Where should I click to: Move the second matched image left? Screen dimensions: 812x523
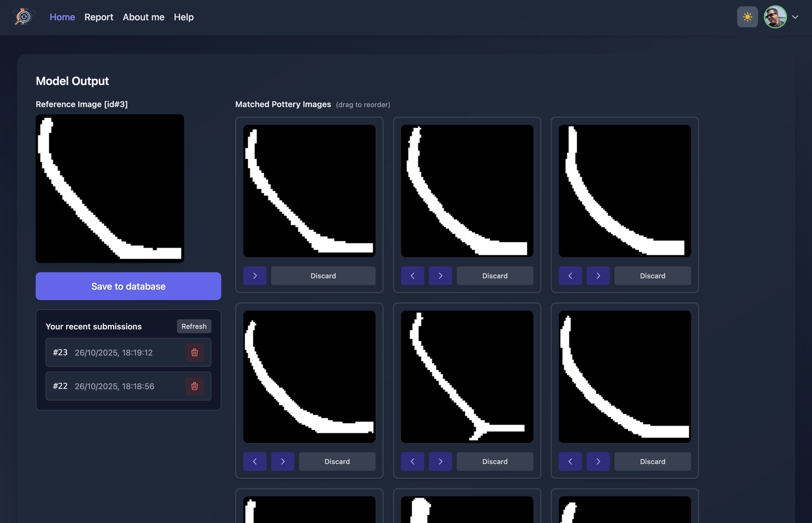click(x=412, y=276)
